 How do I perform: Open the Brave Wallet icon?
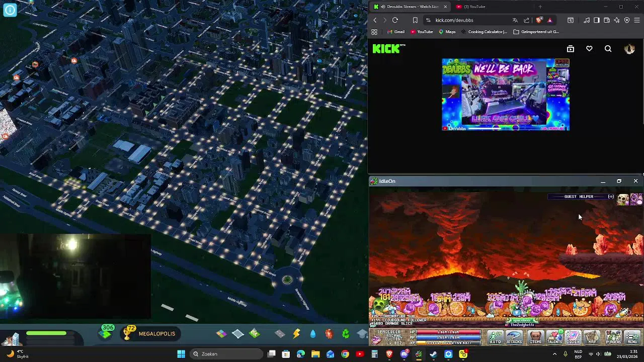click(x=607, y=20)
